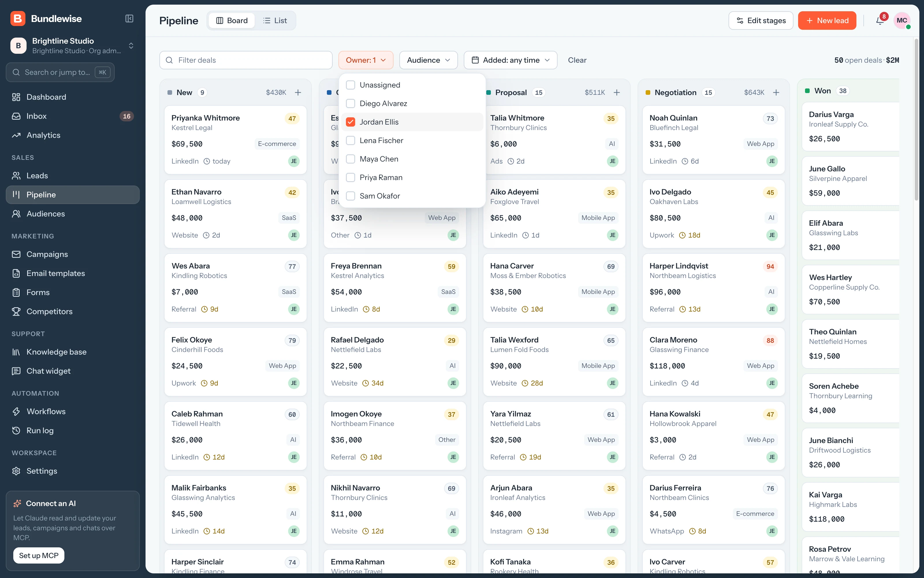
Task: Open Leads in sidebar
Action: (x=72, y=176)
